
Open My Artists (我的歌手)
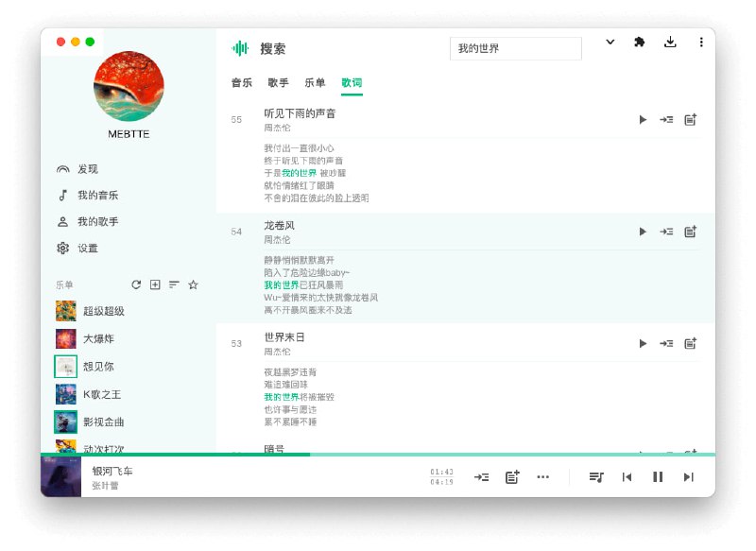pyautogui.click(x=88, y=222)
